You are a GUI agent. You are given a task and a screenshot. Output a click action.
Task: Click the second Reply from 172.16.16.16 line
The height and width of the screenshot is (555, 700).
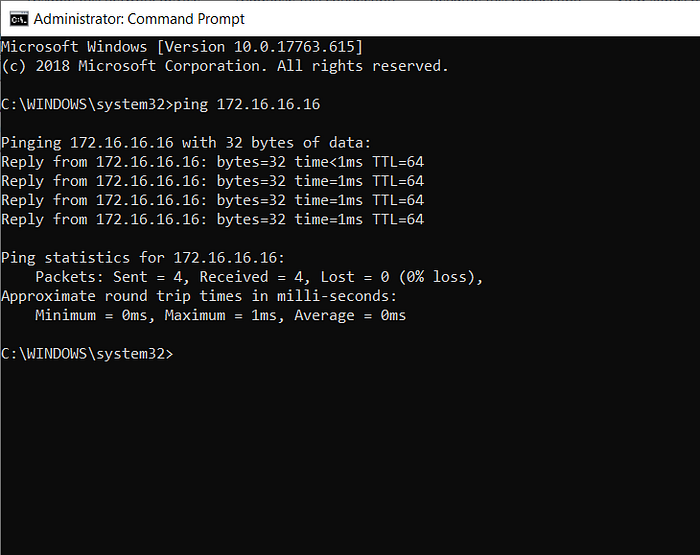click(x=212, y=181)
